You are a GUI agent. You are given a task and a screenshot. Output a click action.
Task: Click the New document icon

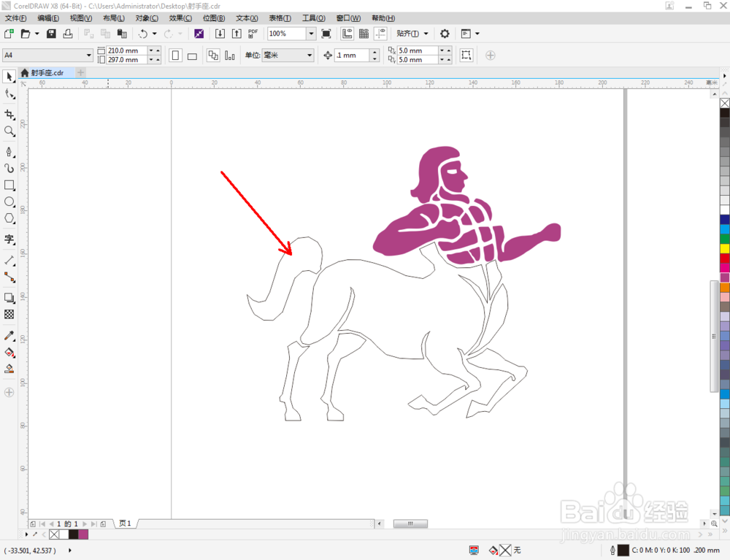tap(9, 34)
